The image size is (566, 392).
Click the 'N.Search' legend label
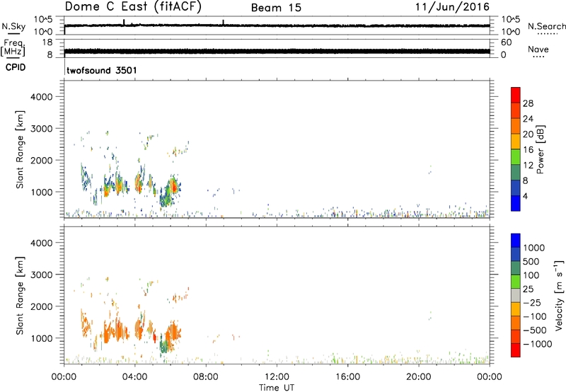click(x=546, y=26)
